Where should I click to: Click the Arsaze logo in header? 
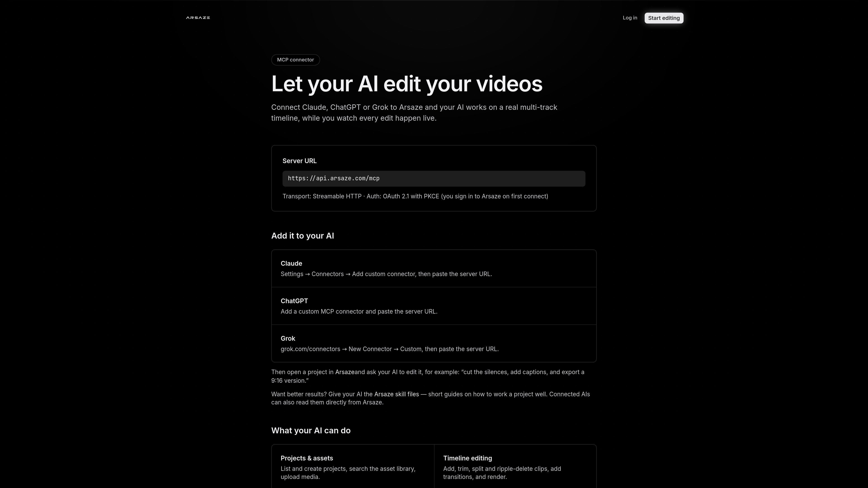click(198, 18)
